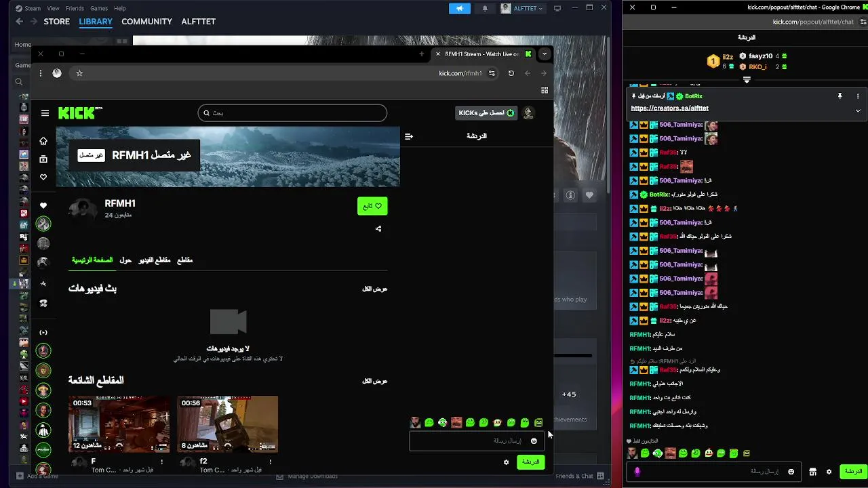
Task: Open Kick user profile avatar
Action: (x=529, y=113)
